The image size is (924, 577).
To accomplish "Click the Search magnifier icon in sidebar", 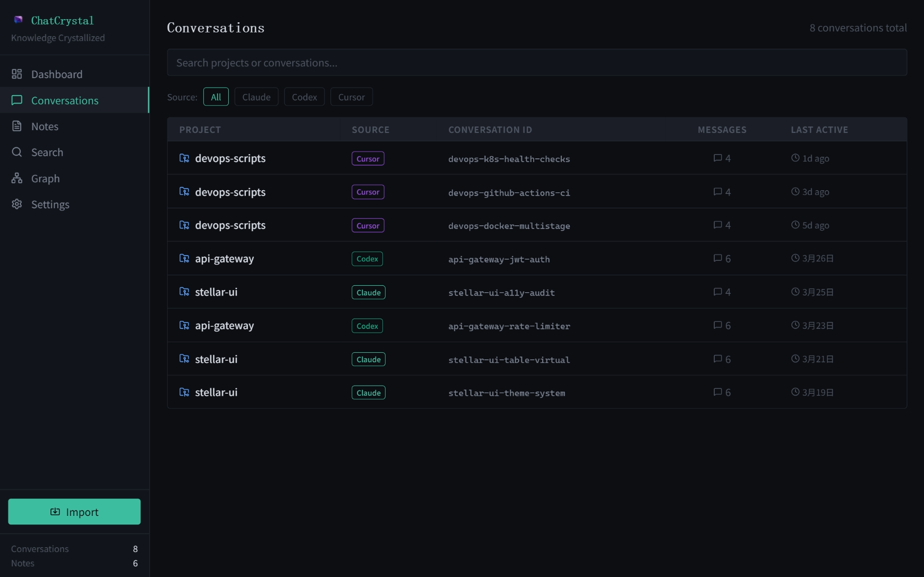I will click(17, 152).
